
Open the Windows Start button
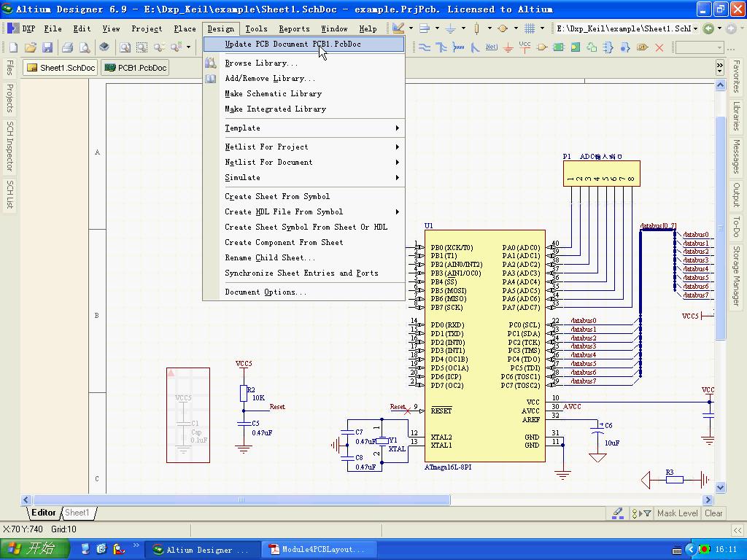35,549
